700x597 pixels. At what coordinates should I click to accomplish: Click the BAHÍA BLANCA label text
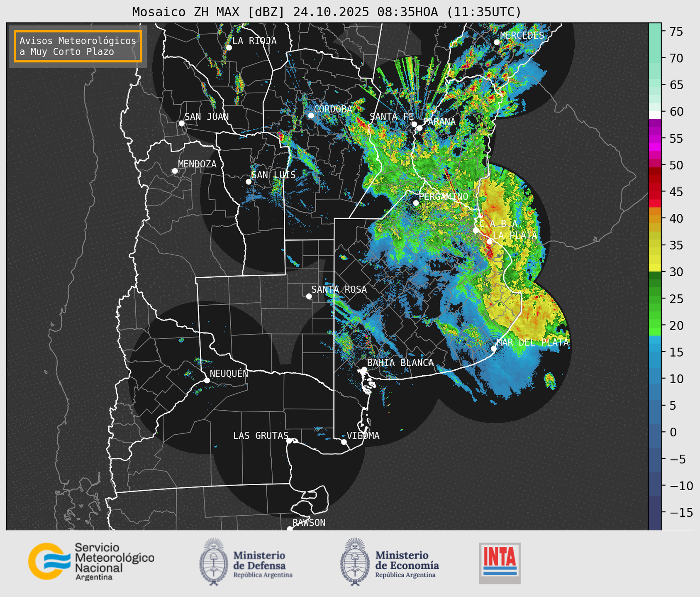tap(400, 362)
